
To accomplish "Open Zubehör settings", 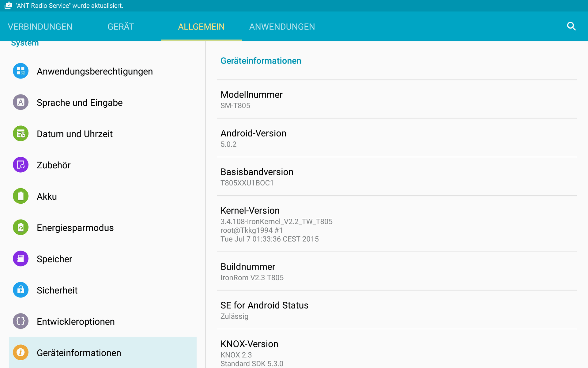I will (103, 165).
